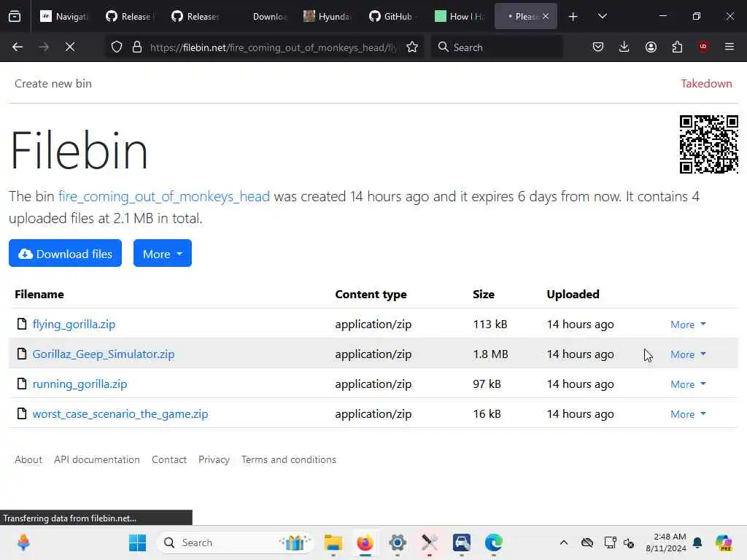This screenshot has width=747, height=560.
Task: Switch to the Hyundai tab
Action: 328,16
